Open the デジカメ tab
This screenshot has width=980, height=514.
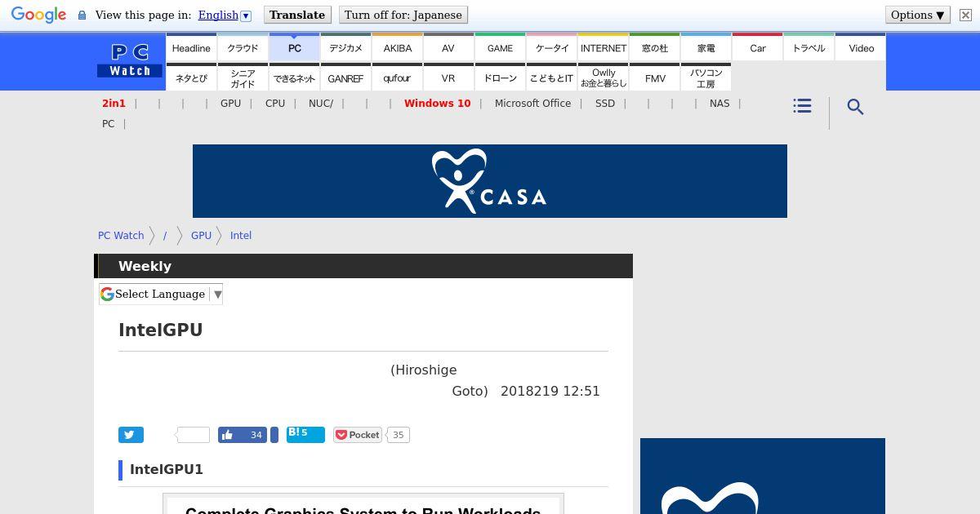[x=345, y=47]
